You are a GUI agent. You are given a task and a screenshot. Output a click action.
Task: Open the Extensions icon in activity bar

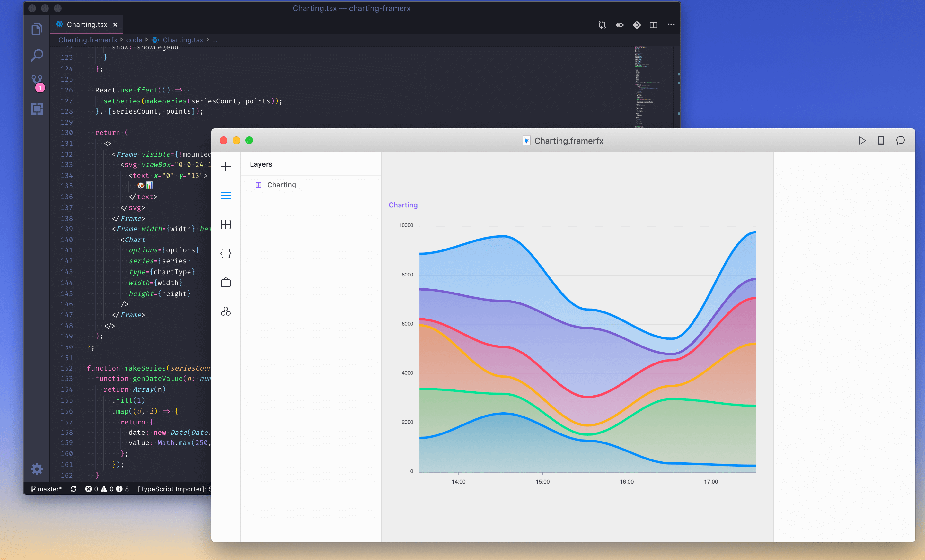[37, 109]
